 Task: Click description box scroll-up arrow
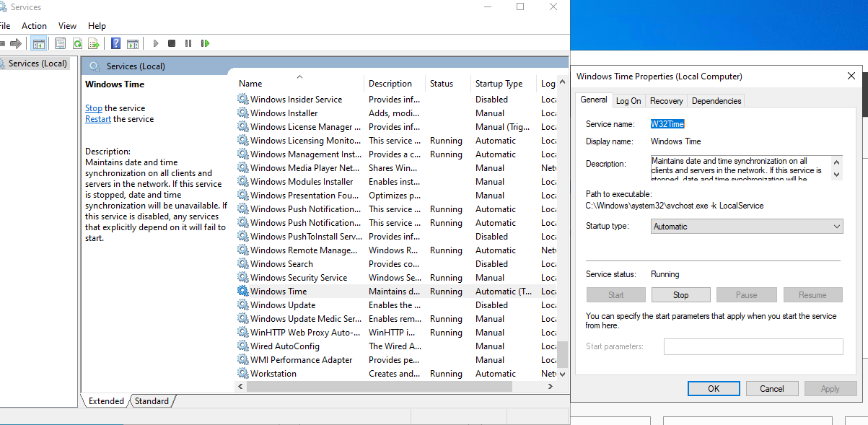tap(837, 162)
